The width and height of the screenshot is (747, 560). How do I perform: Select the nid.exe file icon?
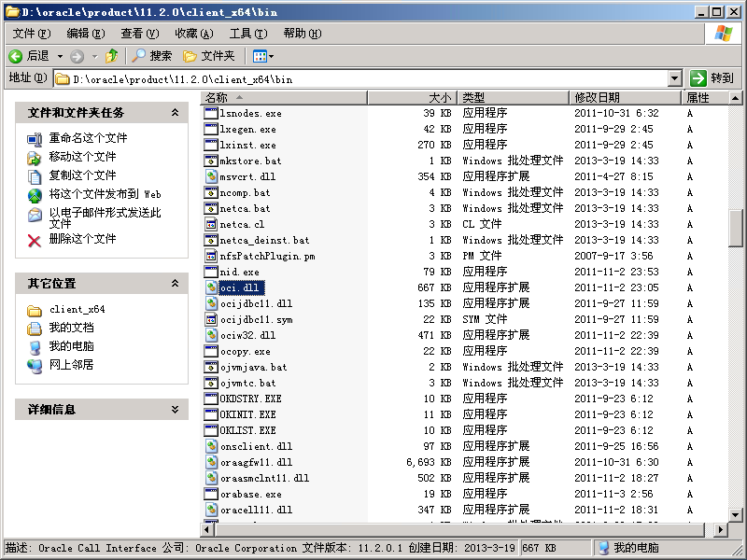[211, 272]
